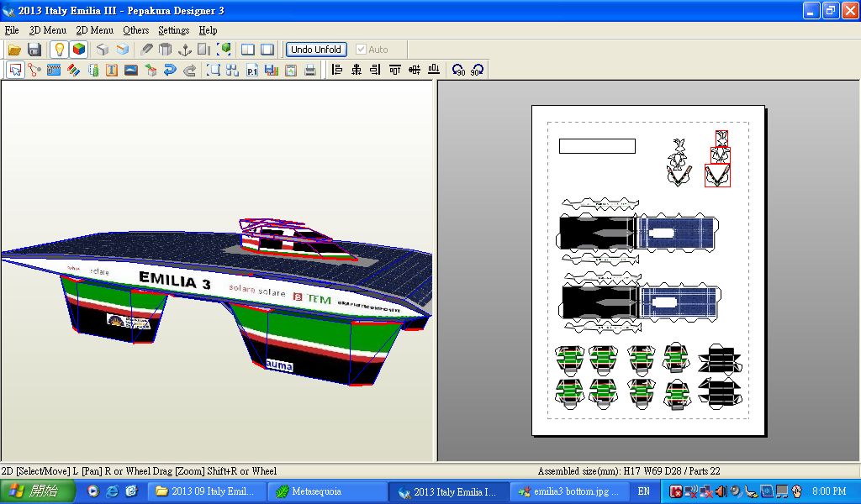Click the text 'T' input tool

click(x=112, y=71)
